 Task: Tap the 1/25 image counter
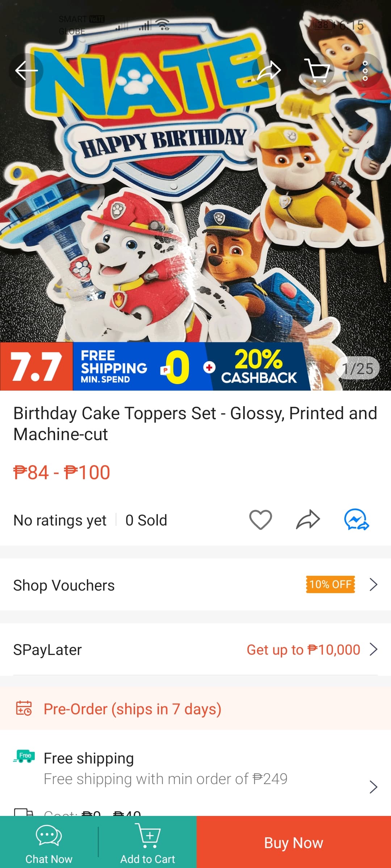point(358,369)
